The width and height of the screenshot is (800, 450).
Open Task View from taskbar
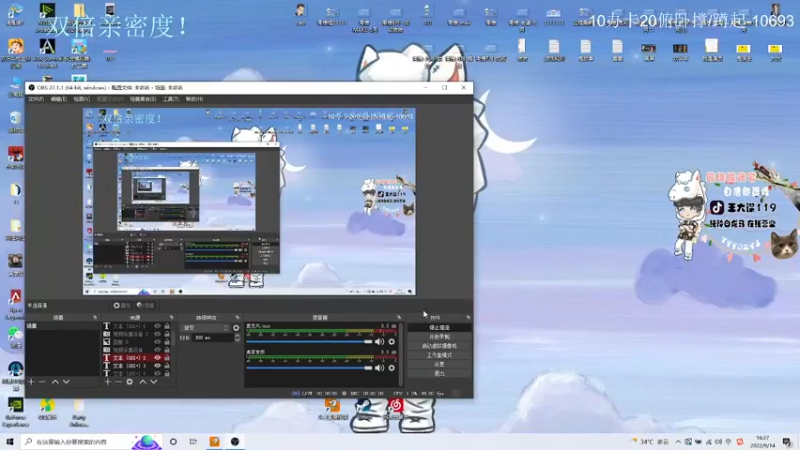click(x=193, y=441)
